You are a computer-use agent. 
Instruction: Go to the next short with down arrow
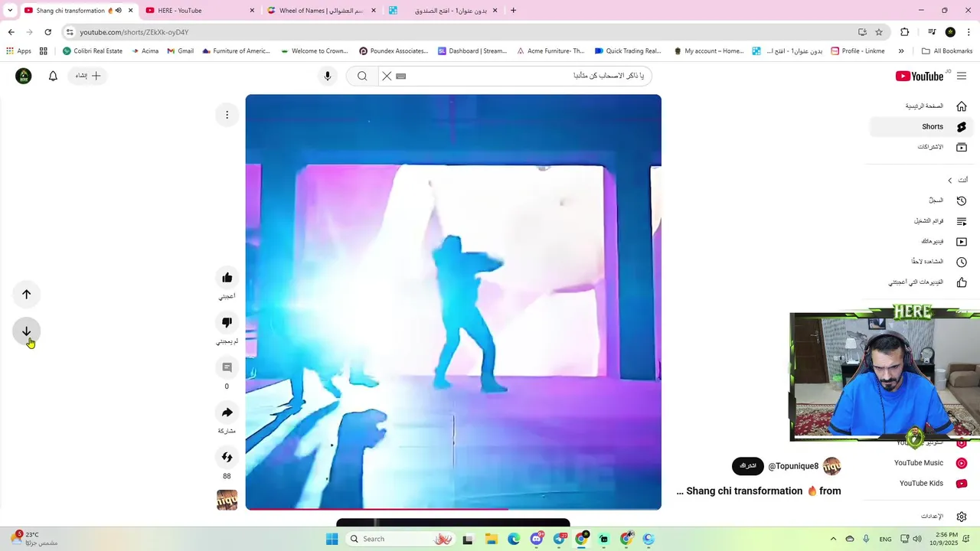tap(26, 331)
